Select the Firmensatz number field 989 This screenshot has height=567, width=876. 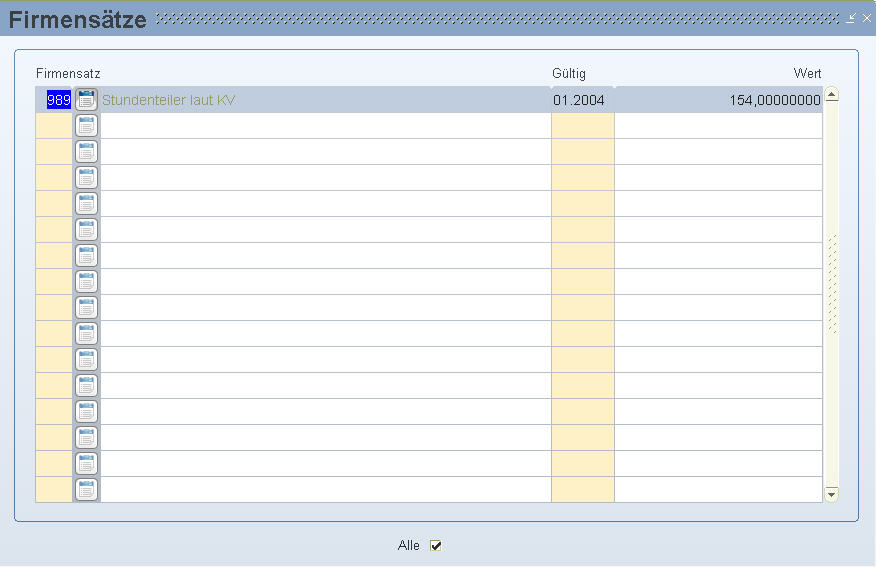pyautogui.click(x=58, y=100)
